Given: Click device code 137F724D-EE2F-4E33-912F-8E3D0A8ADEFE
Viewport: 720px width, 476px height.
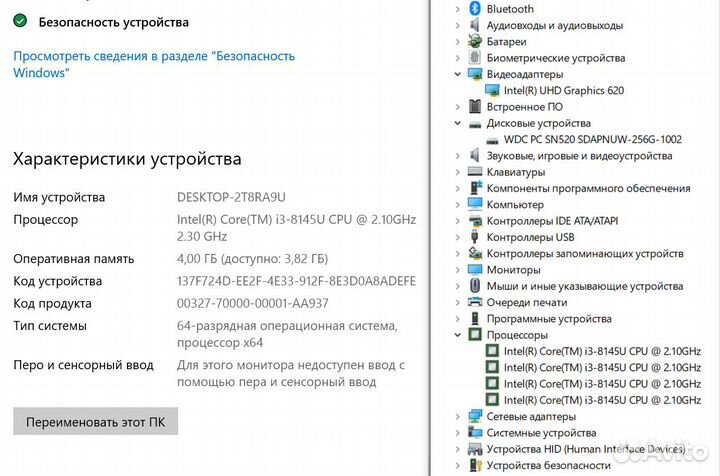Looking at the screenshot, I should [x=296, y=281].
